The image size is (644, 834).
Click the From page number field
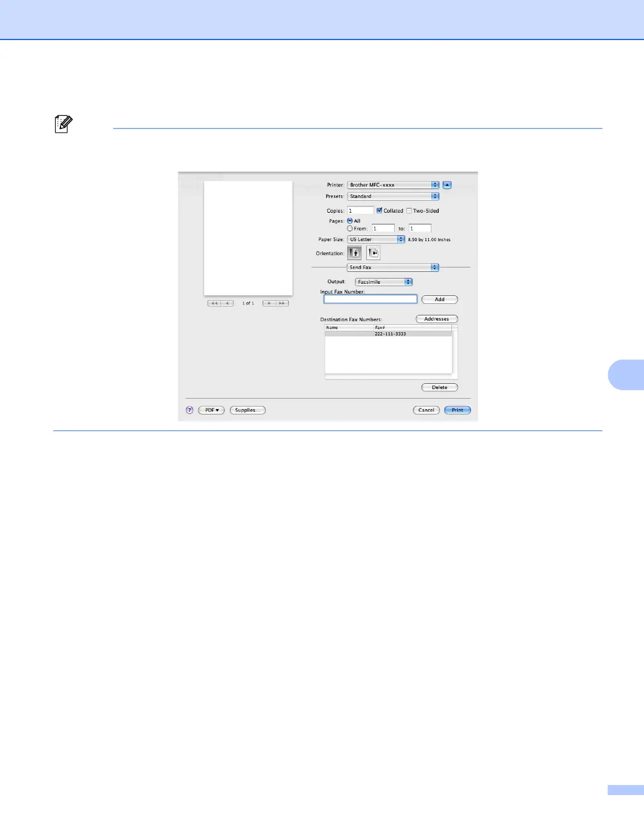pos(383,229)
